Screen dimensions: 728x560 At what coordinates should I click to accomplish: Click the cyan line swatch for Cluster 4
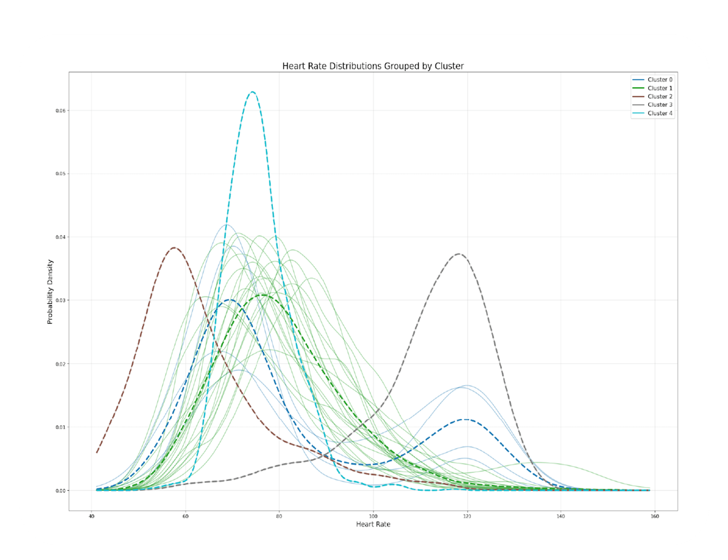tap(638, 113)
